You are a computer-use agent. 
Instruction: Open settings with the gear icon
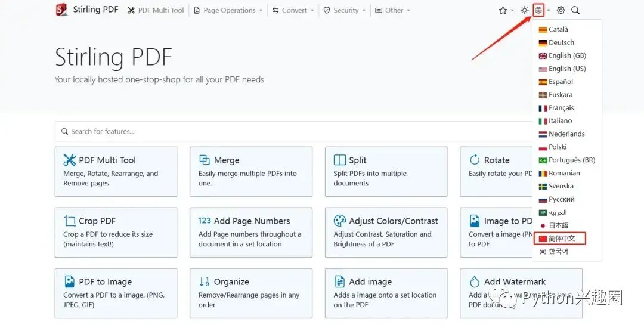pyautogui.click(x=561, y=10)
